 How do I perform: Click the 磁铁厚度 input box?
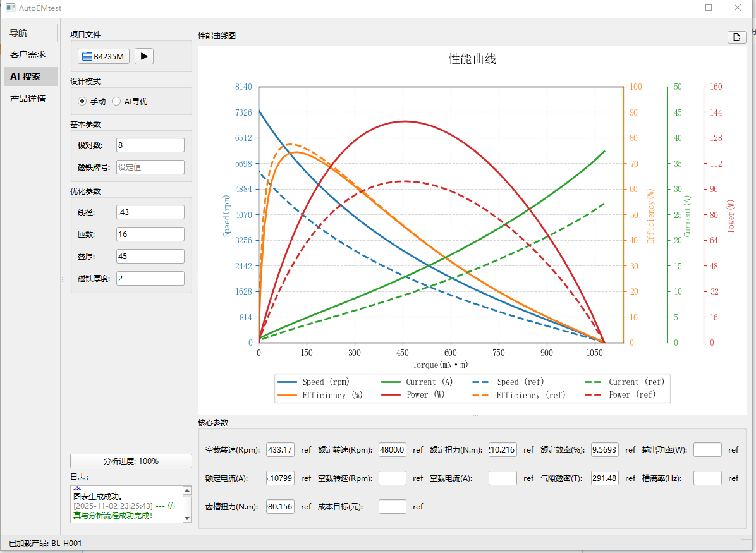tap(150, 279)
